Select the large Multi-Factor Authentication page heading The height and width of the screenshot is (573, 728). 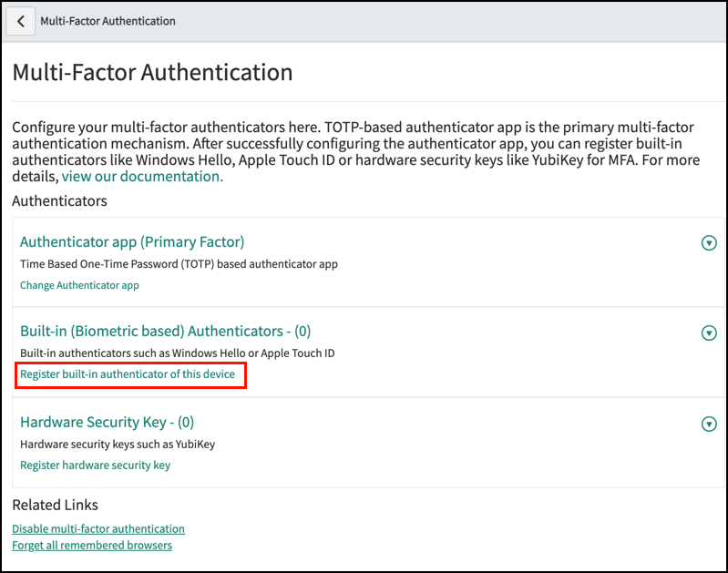(153, 73)
